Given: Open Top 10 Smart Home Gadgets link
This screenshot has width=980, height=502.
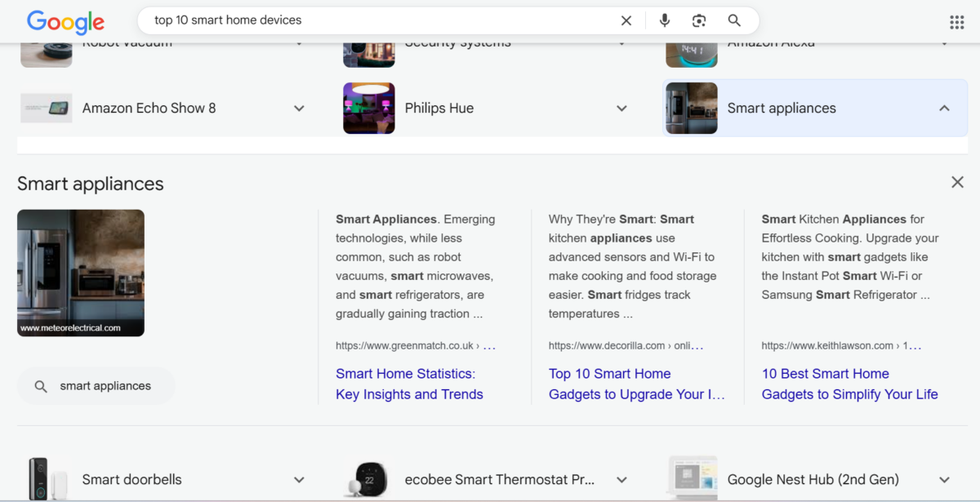Looking at the screenshot, I should 636,384.
